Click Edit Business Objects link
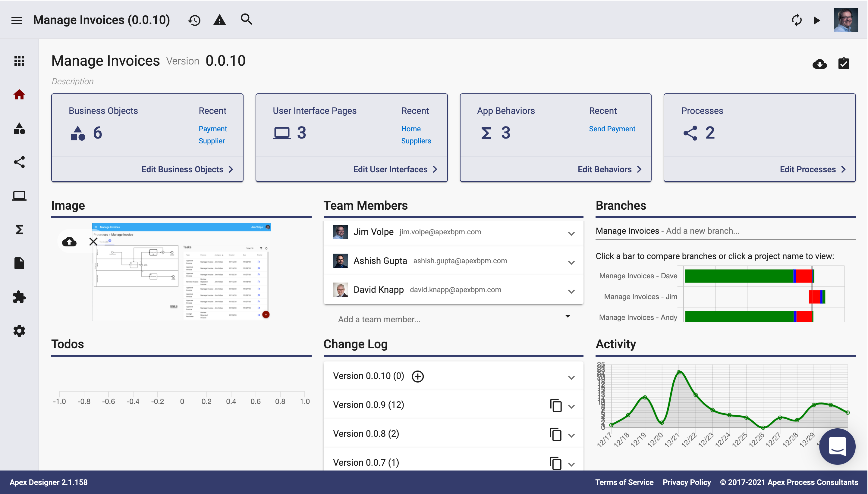This screenshot has width=868, height=494. [187, 169]
